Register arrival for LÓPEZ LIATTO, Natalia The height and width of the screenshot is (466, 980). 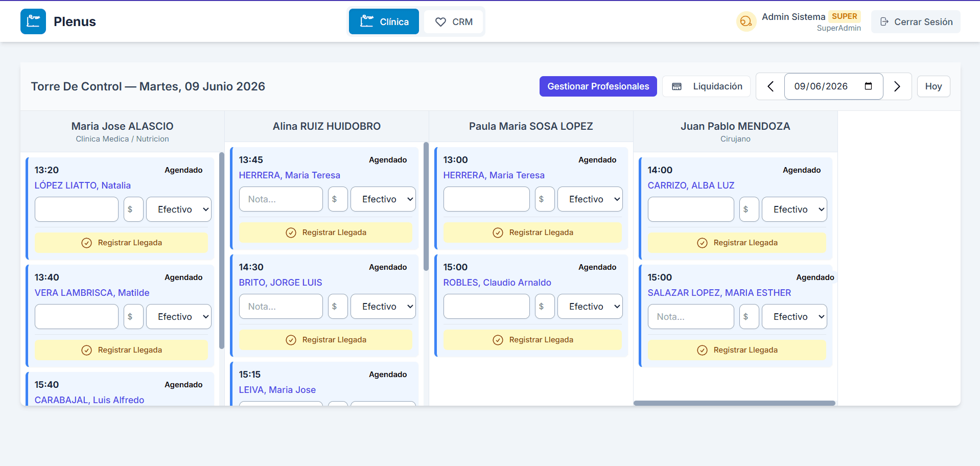coord(122,243)
